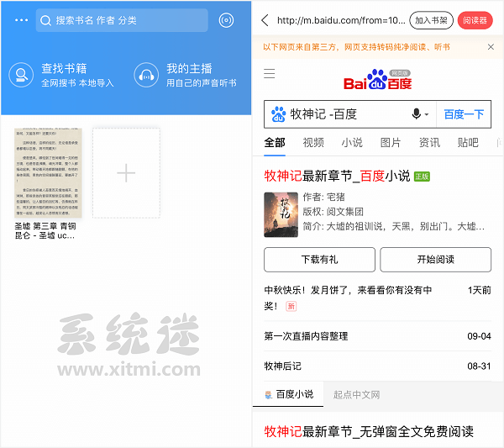The width and height of the screenshot is (504, 448).
Task: Focus the book name search field
Action: pos(122,20)
